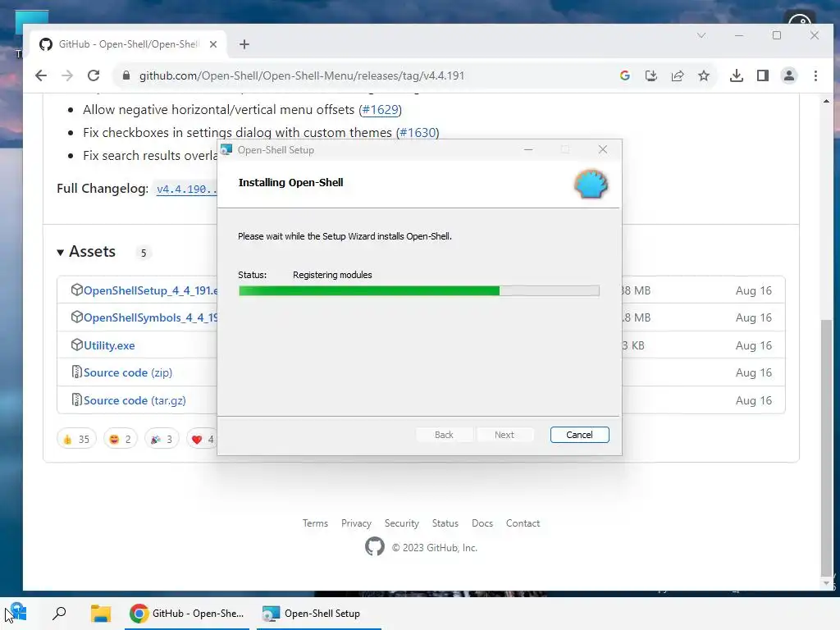Open the Privacy footer link
This screenshot has width=840, height=630.
356,523
